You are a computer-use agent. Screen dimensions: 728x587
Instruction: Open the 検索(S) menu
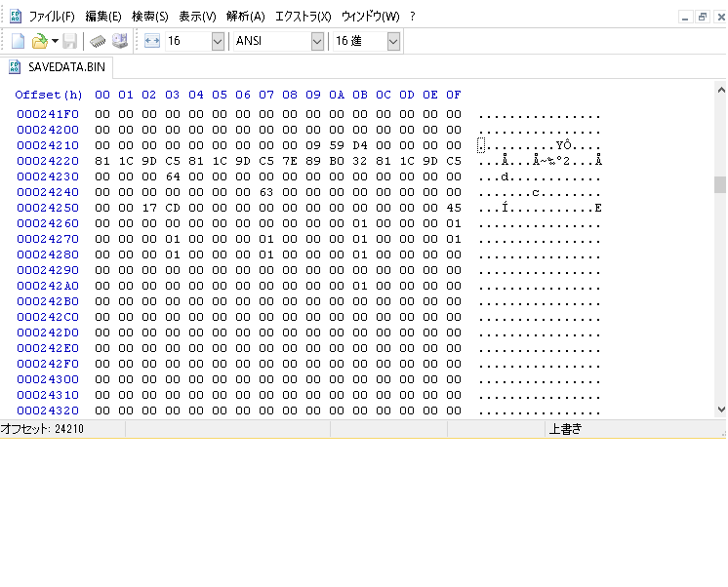150,17
